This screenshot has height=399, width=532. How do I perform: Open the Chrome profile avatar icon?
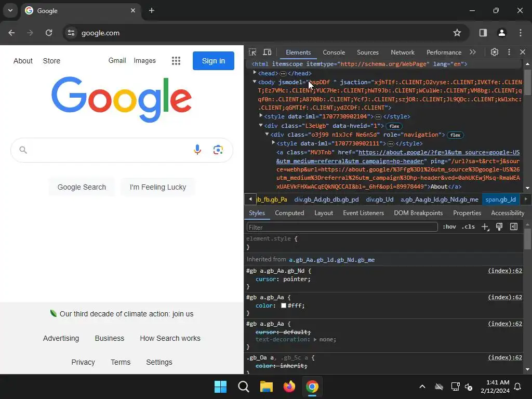click(x=501, y=33)
